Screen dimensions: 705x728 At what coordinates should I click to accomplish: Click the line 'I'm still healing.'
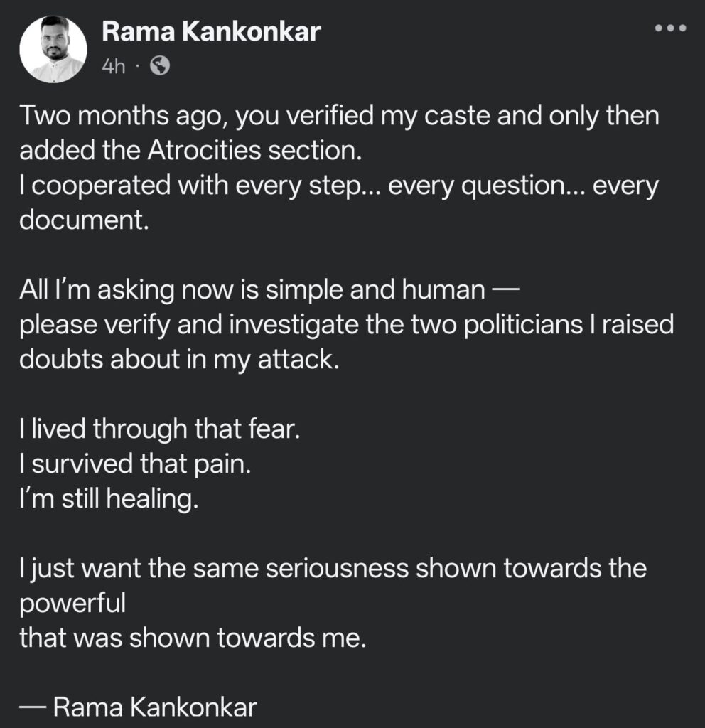(107, 499)
